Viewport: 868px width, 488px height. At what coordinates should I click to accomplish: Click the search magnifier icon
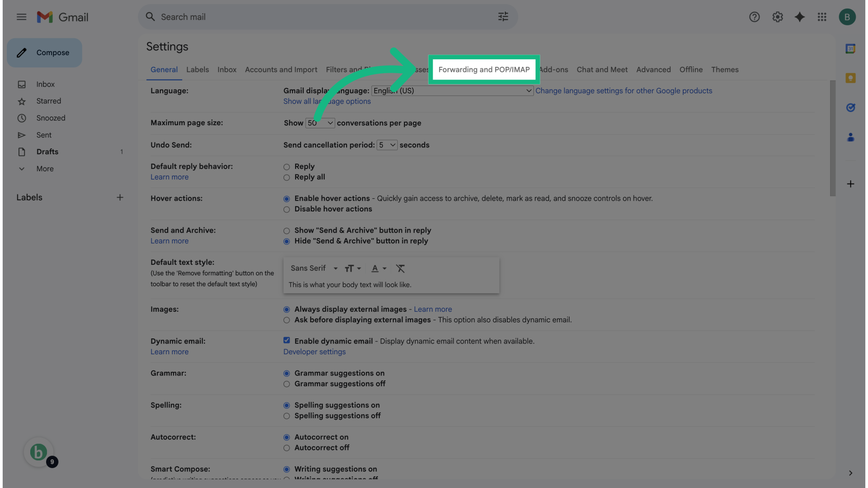click(x=150, y=17)
